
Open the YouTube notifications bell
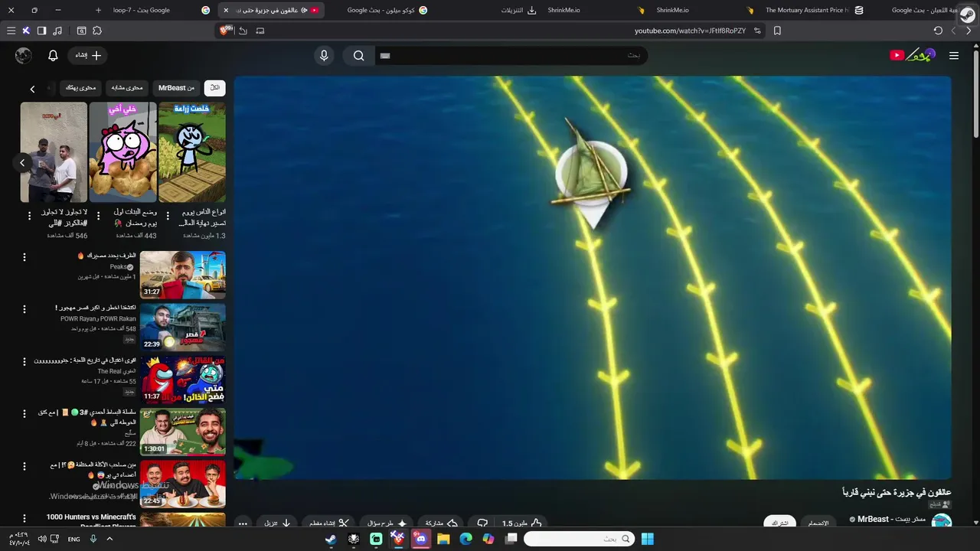53,55
